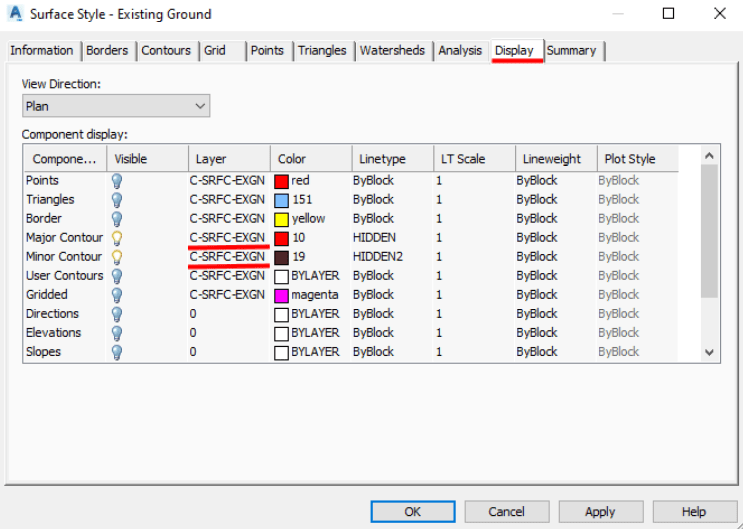This screenshot has height=529, width=743.
Task: Click the Color column header
Action: click(x=311, y=159)
